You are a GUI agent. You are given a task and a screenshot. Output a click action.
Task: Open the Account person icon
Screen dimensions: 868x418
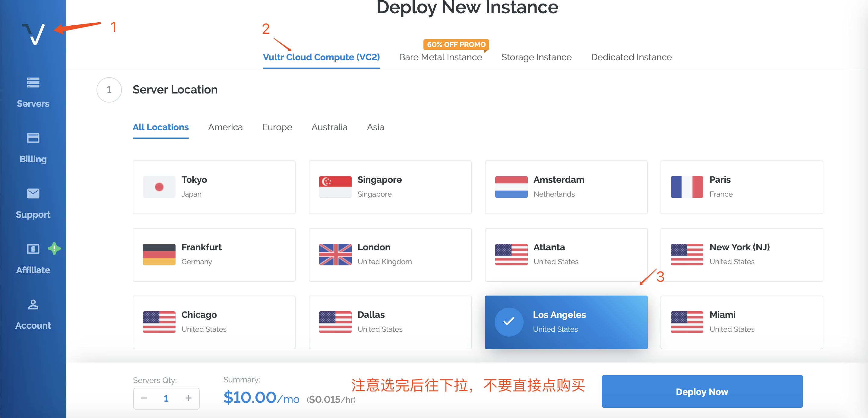pos(33,305)
